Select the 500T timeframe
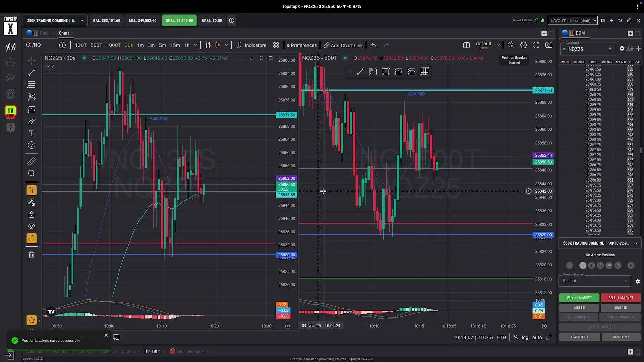The width and height of the screenshot is (644, 362). point(96,45)
